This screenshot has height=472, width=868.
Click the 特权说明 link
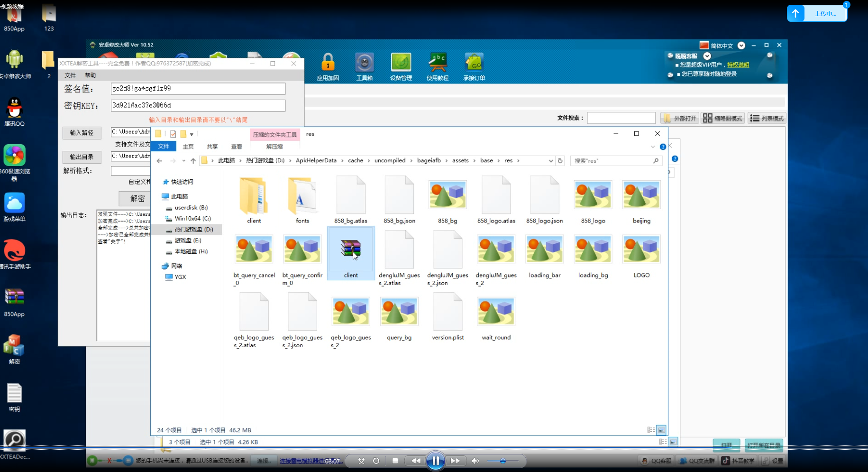coord(738,65)
